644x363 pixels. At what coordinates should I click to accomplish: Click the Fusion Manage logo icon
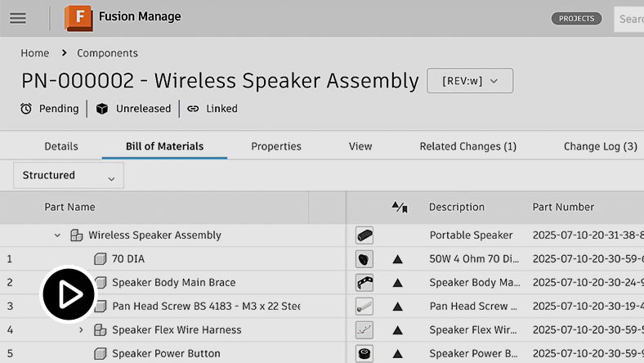pos(78,18)
